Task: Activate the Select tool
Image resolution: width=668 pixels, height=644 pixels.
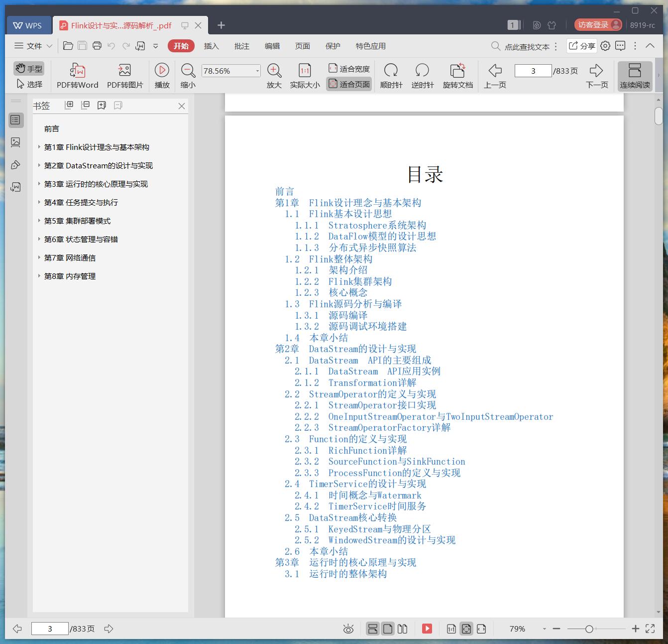Action: click(x=29, y=84)
